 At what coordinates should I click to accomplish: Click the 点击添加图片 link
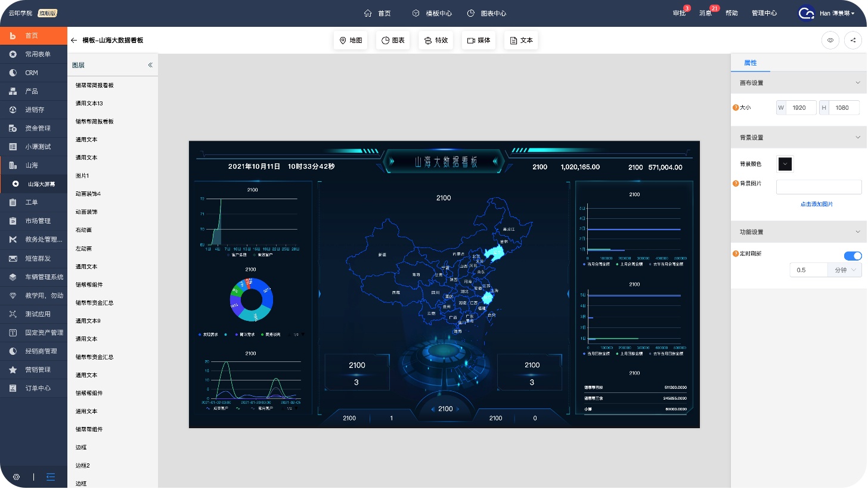[816, 204]
